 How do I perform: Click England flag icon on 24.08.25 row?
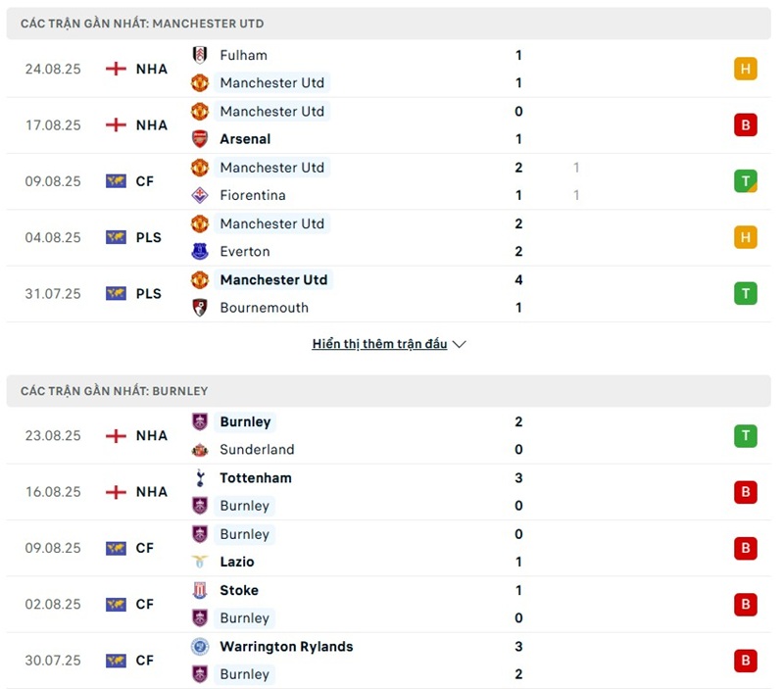coord(116,69)
